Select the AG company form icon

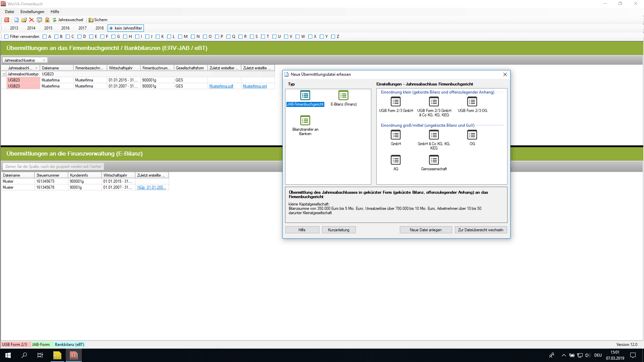395,160
